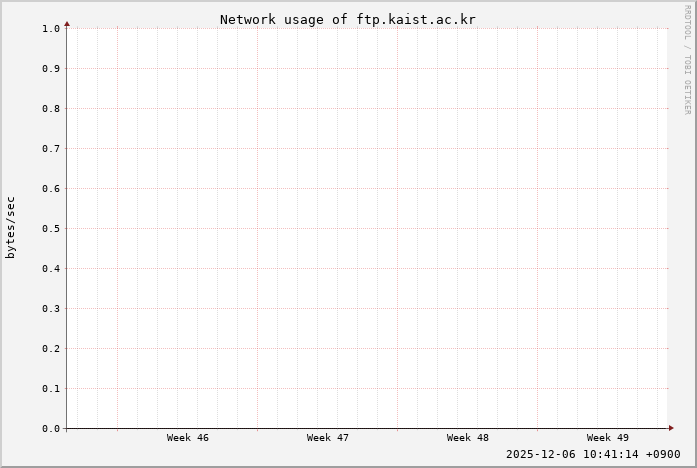Screen dimensions: 697x468
Task: Click the red arrow ending the x-axis
Action: click(x=671, y=428)
